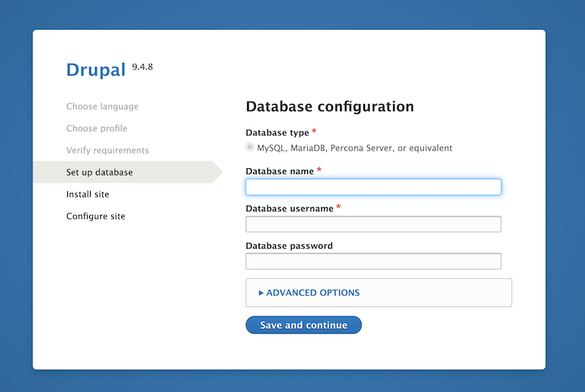Click the Database name label
Viewport: 585px width, 392px height.
click(279, 171)
